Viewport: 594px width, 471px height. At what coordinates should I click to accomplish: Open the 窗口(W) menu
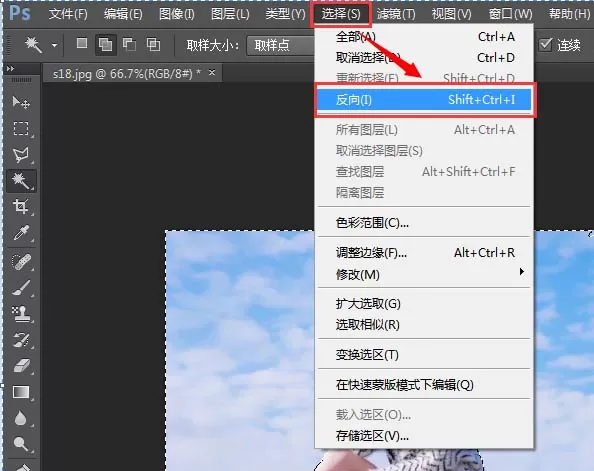click(510, 14)
